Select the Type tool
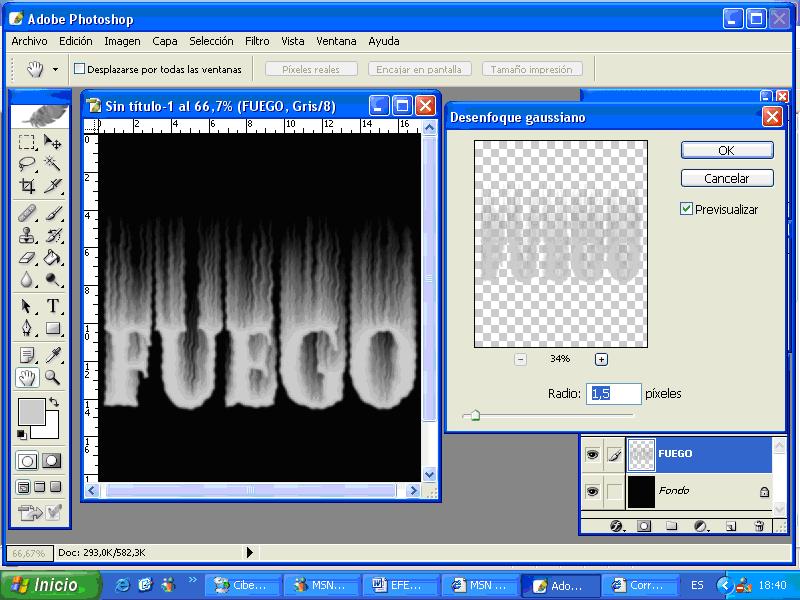The width and height of the screenshot is (800, 600). pos(53,306)
